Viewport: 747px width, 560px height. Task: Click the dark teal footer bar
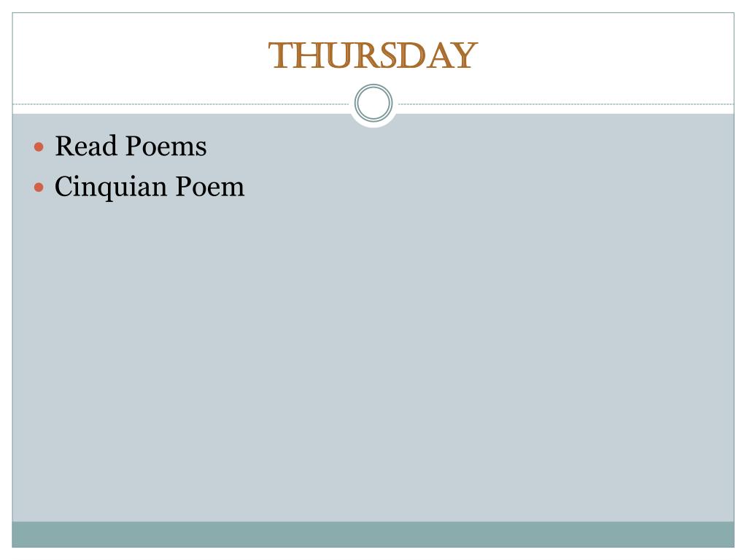click(x=373, y=534)
